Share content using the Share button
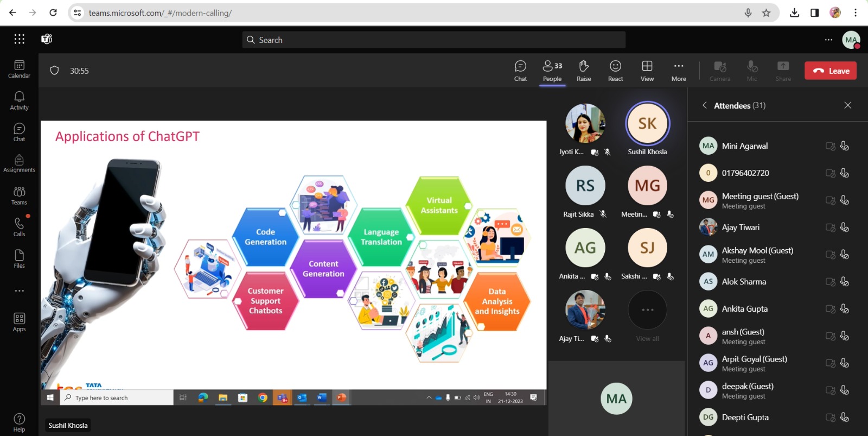Image resolution: width=868 pixels, height=436 pixels. pos(783,71)
